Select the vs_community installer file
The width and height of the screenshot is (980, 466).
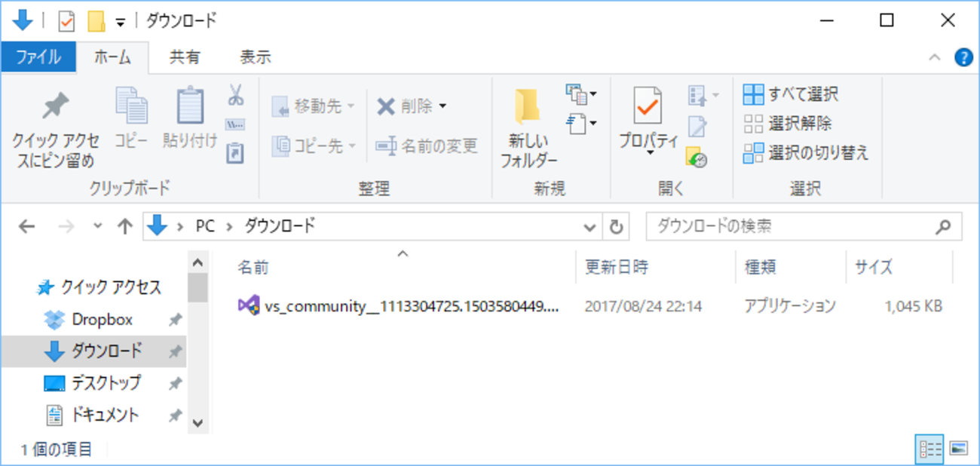(x=399, y=306)
